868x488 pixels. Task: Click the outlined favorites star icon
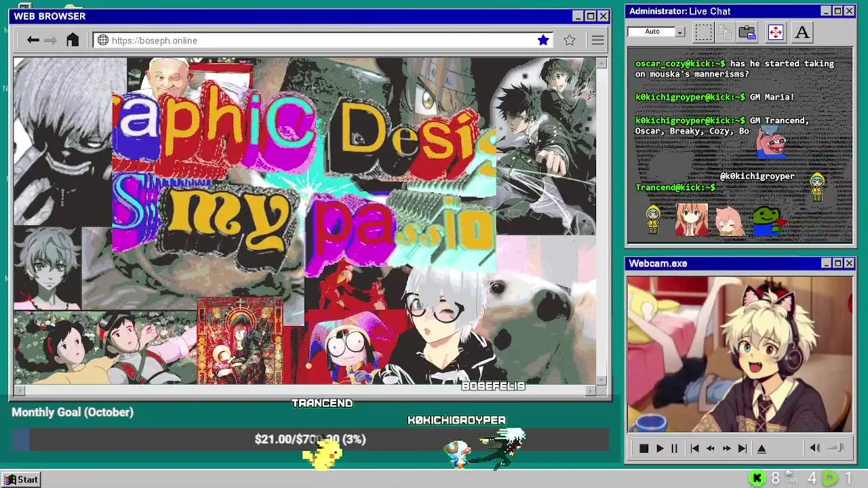click(570, 40)
